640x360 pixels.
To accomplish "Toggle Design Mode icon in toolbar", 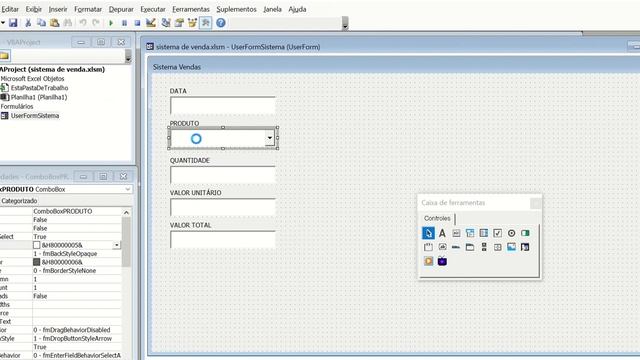I will [151, 23].
